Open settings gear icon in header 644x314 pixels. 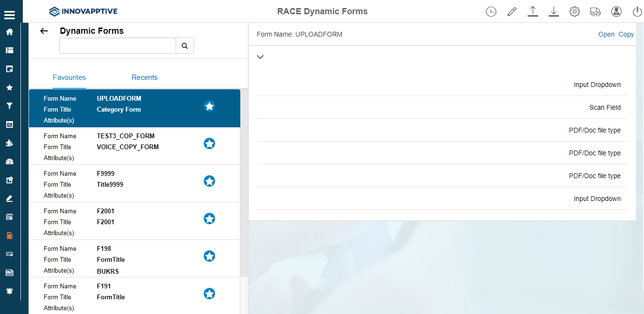pyautogui.click(x=575, y=12)
